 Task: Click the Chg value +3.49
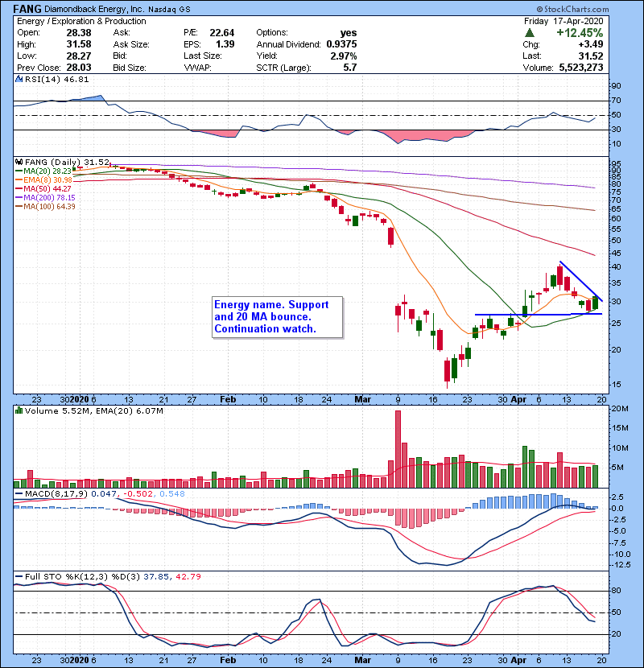591,44
